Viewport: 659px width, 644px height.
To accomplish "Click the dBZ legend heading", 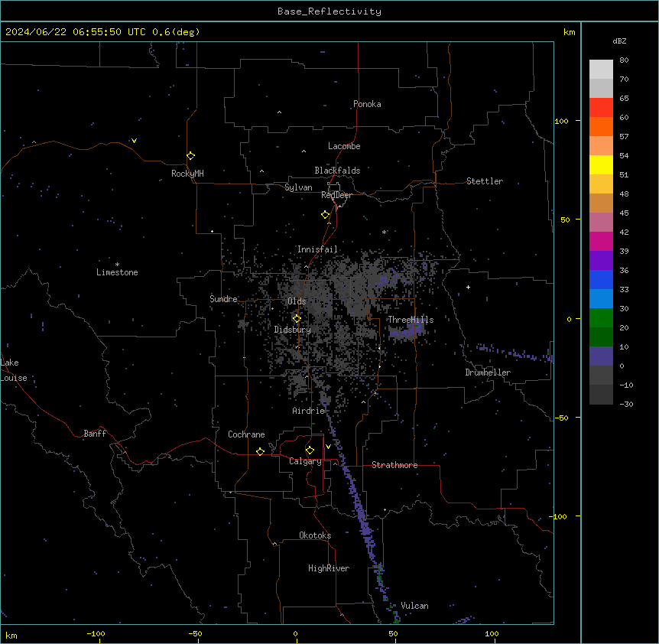I will click(x=619, y=41).
